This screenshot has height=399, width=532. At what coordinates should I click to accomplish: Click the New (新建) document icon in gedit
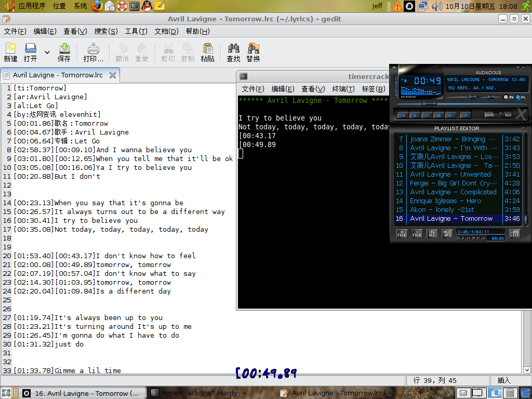10,52
